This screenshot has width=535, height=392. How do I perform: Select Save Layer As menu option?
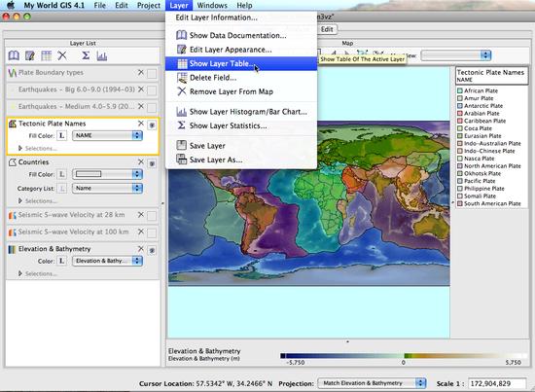pyautogui.click(x=216, y=160)
